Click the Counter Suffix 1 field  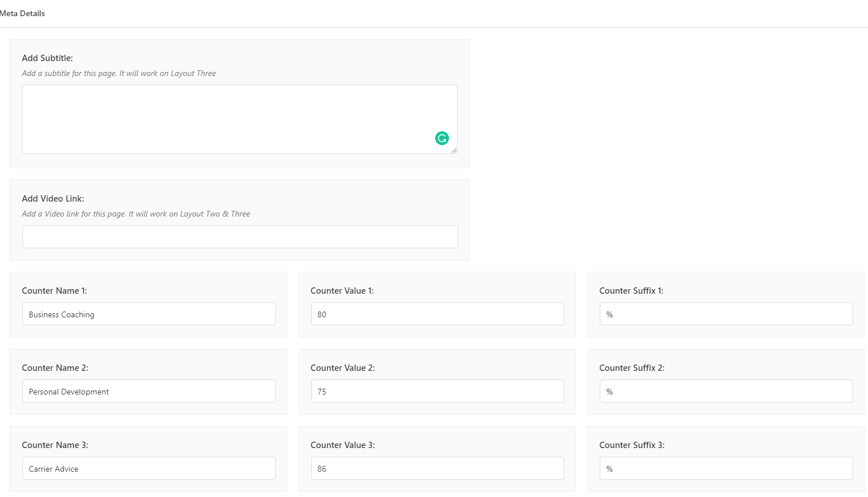pyautogui.click(x=726, y=314)
